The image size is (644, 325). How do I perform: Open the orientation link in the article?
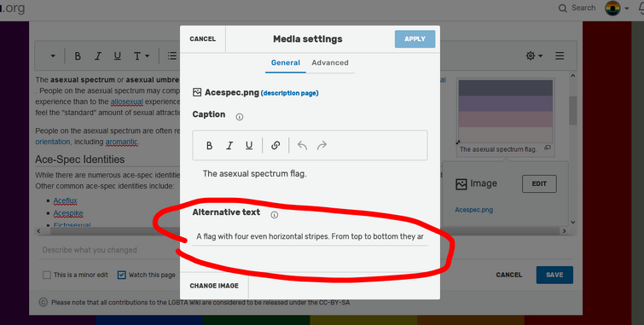pos(53,142)
